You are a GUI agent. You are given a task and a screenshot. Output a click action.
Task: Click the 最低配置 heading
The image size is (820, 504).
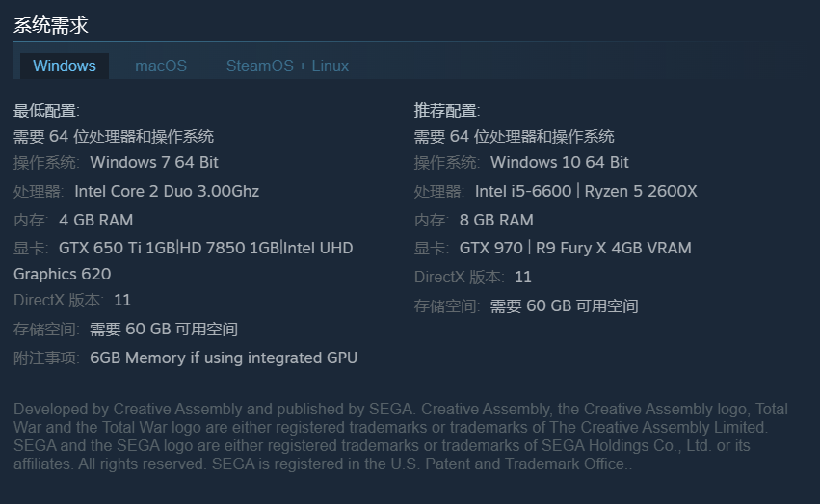(x=46, y=111)
